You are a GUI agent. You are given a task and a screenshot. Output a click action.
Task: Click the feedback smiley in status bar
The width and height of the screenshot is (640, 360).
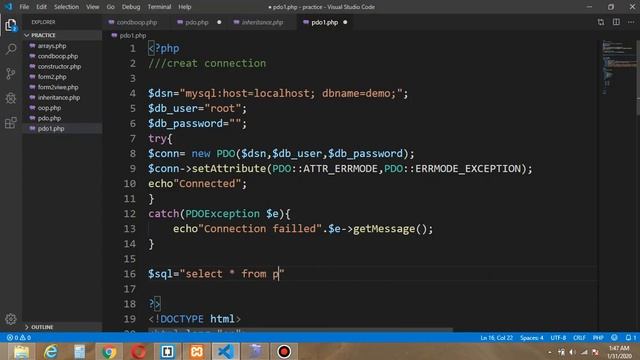(x=614, y=338)
